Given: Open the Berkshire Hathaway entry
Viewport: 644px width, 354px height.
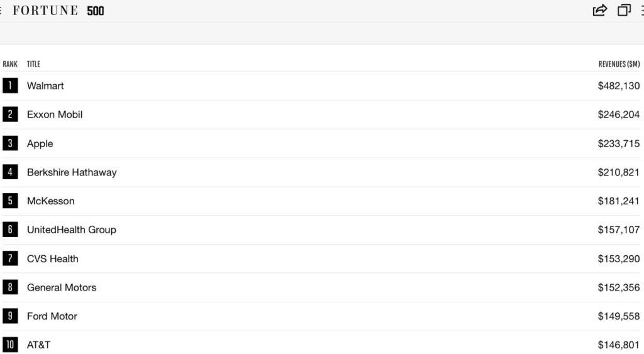Looking at the screenshot, I should point(72,172).
